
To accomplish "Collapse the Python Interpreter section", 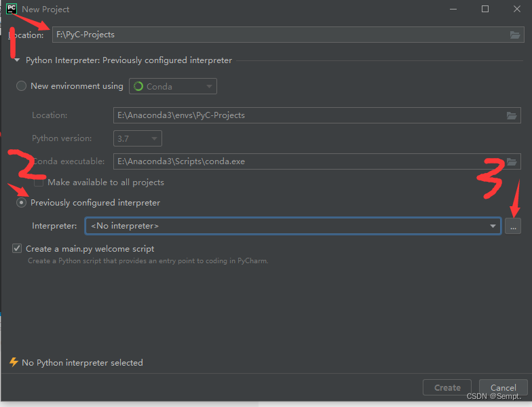I will pos(16,60).
